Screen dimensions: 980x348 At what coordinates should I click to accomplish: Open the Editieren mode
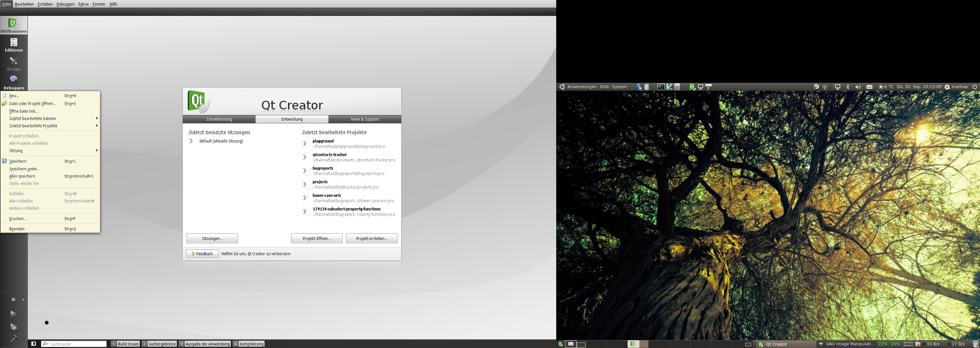point(14,44)
